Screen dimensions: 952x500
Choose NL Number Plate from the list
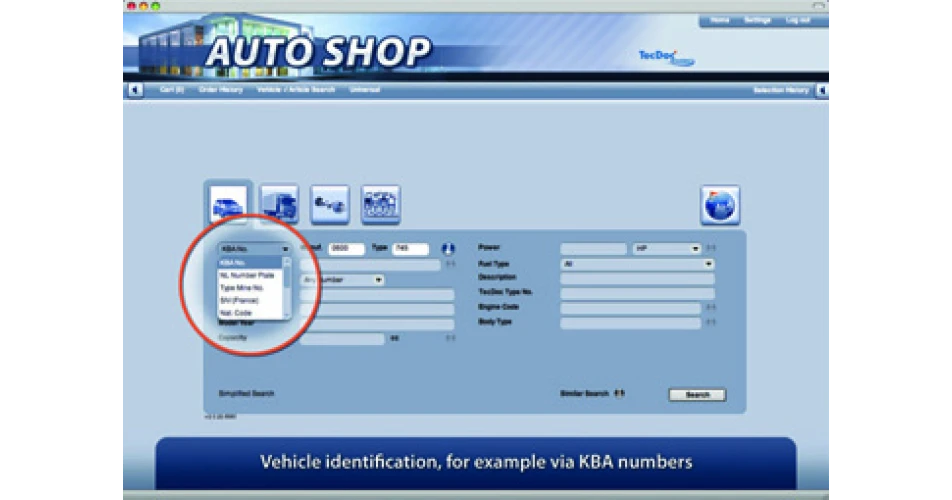pyautogui.click(x=250, y=275)
